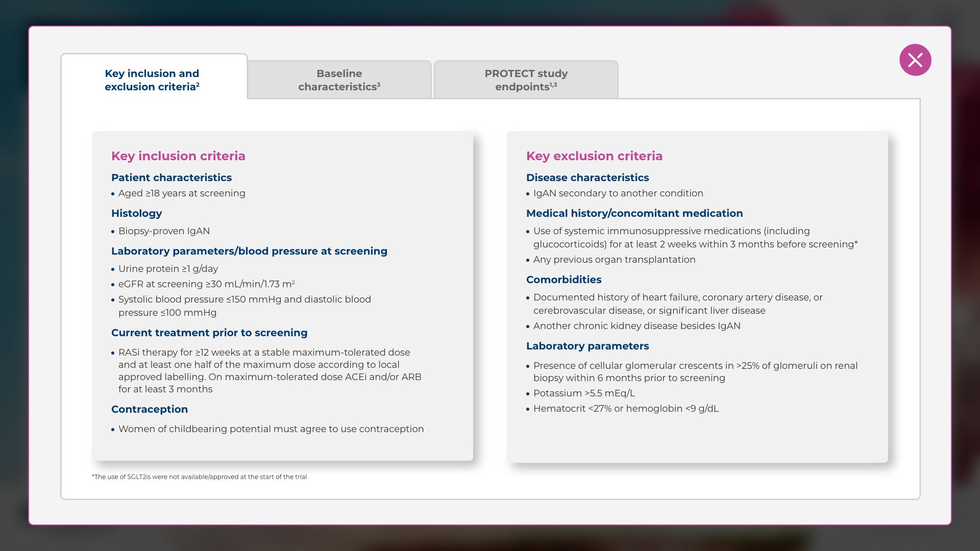
Task: Click Medical history/concomitant medication heading
Action: pyautogui.click(x=634, y=213)
